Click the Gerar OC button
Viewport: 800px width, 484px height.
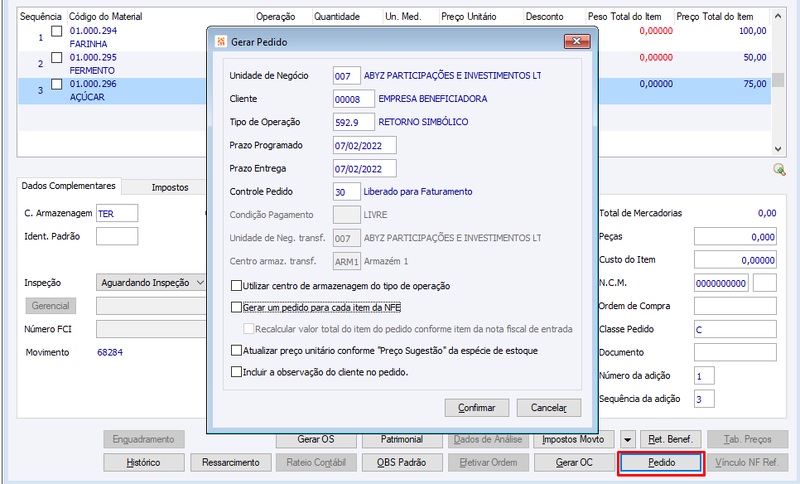point(574,463)
